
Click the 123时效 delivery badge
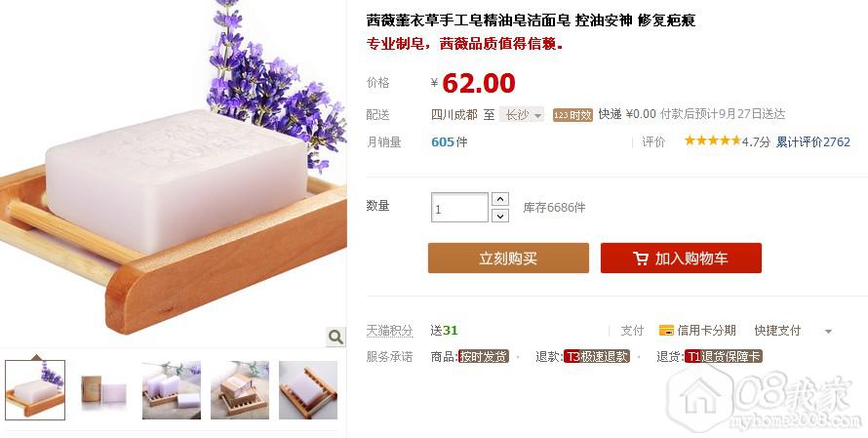click(x=572, y=115)
